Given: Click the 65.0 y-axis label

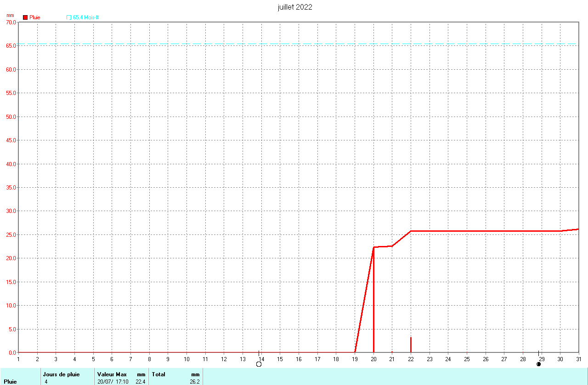Looking at the screenshot, I should (x=11, y=46).
